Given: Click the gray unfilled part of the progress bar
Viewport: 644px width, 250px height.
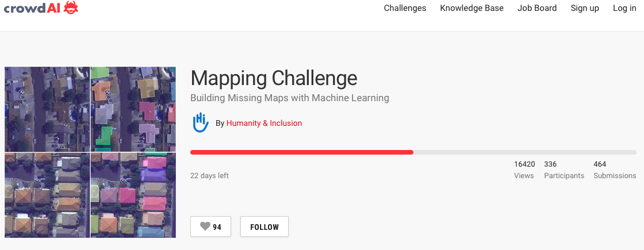Looking at the screenshot, I should point(523,152).
